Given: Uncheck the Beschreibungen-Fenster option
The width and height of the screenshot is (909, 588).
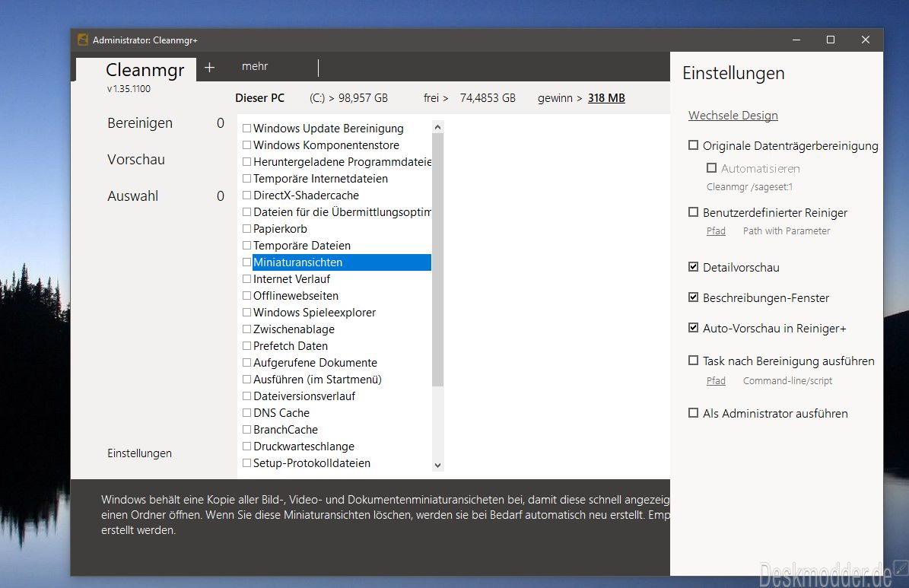Looking at the screenshot, I should point(693,297).
